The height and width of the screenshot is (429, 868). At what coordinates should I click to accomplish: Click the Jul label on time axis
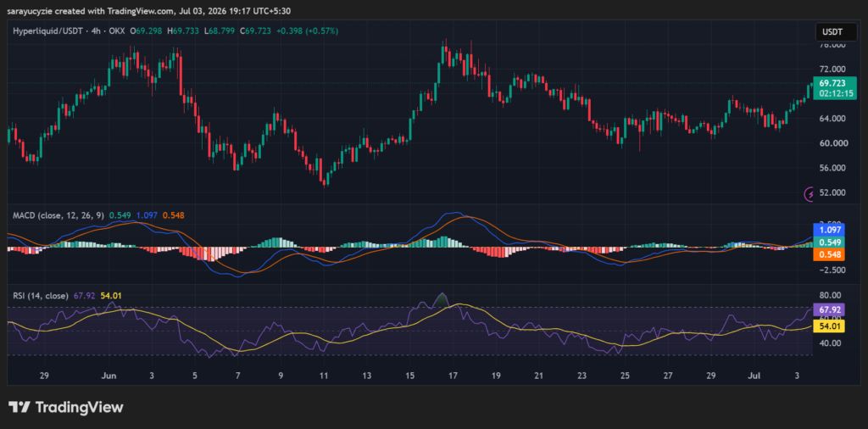(755, 376)
